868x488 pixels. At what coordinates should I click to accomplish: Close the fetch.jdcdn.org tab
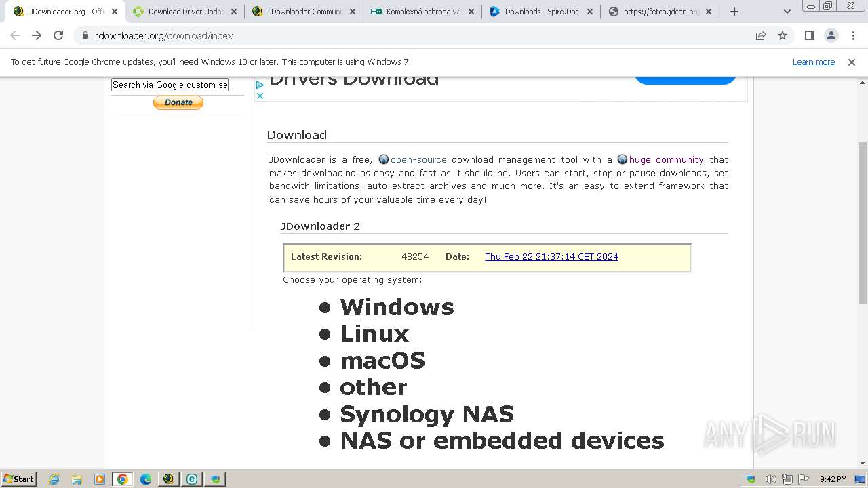tap(708, 12)
